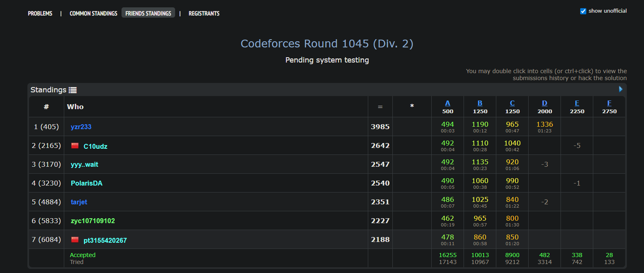Click C10udz's total score 2642
Viewport: 644px width, 273px height.
tap(380, 145)
